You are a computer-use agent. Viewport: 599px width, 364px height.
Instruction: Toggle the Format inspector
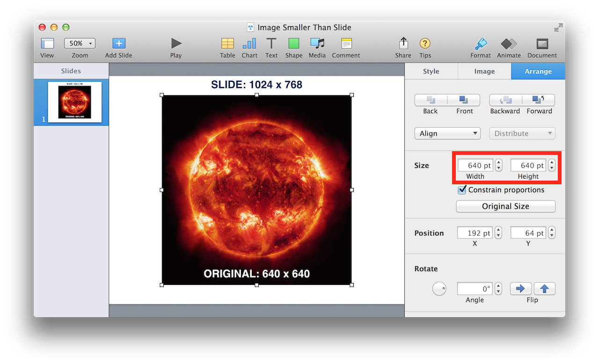coord(481,44)
